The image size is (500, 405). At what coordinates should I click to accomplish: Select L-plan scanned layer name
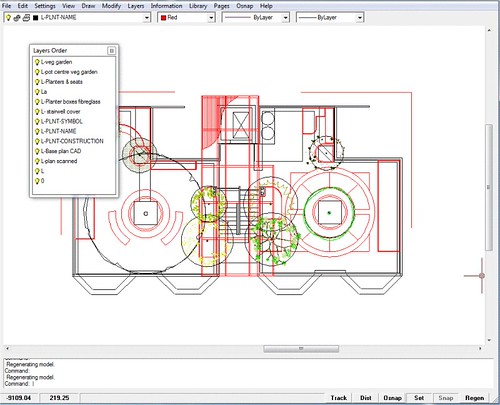[59, 161]
